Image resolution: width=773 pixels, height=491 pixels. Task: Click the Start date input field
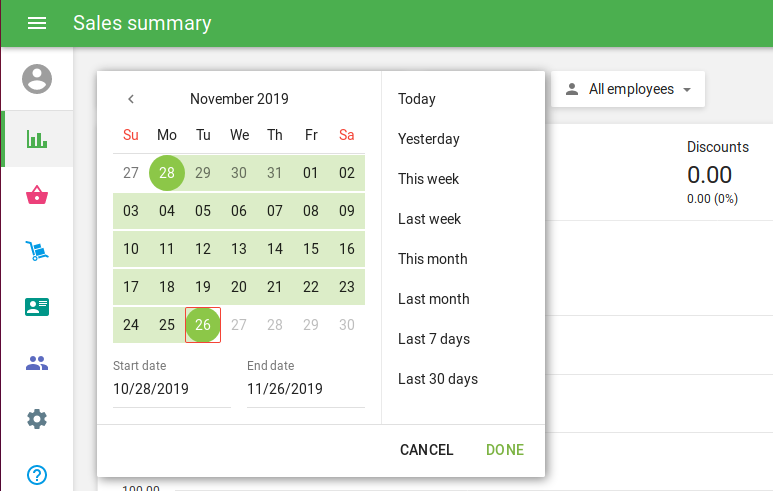[171, 389]
